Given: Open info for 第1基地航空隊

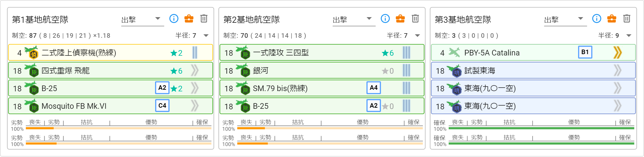Looking at the screenshot, I should pyautogui.click(x=174, y=18).
